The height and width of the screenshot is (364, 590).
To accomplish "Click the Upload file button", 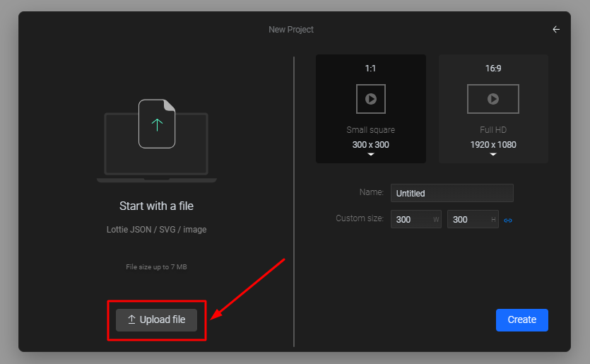I will [157, 320].
